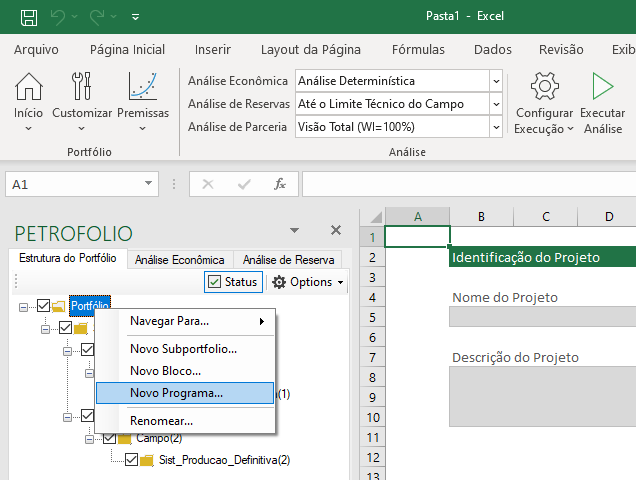Toggle the Sist_Producao_Definitiva(2) checkbox

pyautogui.click(x=131, y=460)
